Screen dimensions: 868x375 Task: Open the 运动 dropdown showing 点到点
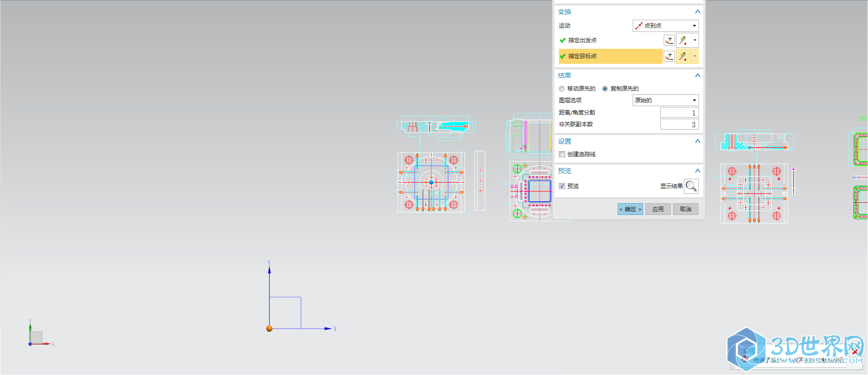click(x=666, y=26)
